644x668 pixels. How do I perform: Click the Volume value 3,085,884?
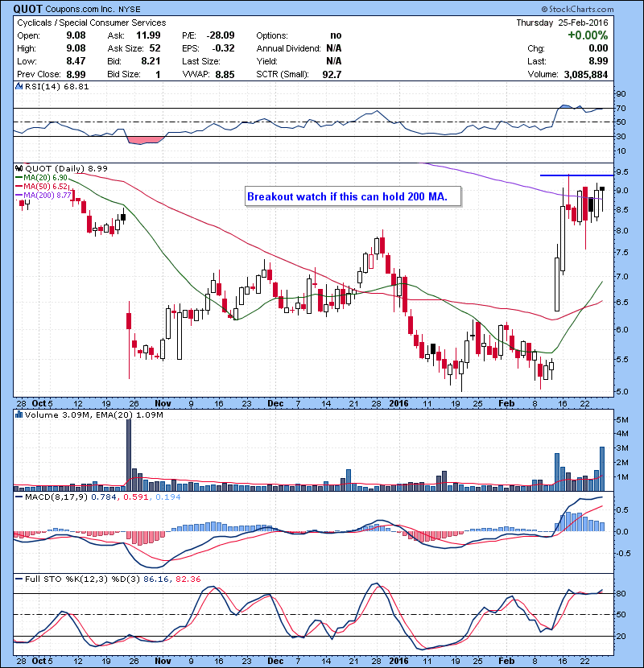[585, 74]
